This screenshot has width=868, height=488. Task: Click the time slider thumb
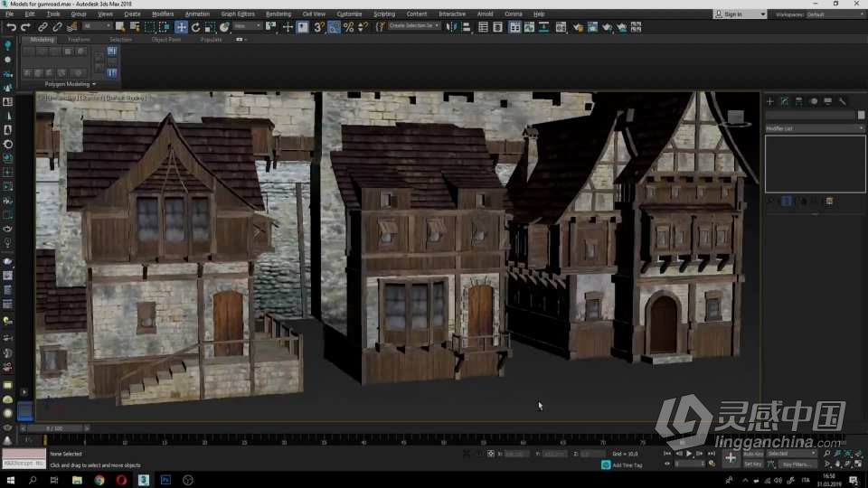(54, 428)
